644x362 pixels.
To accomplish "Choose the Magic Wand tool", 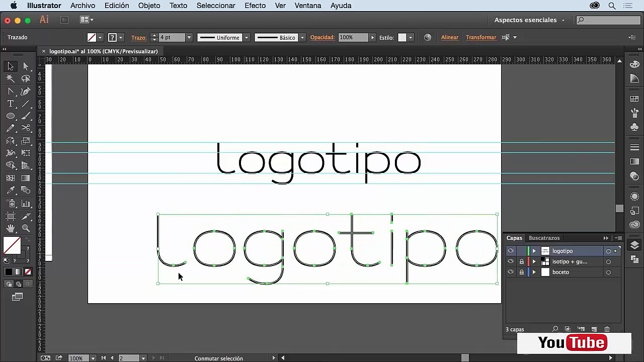I will [x=11, y=78].
